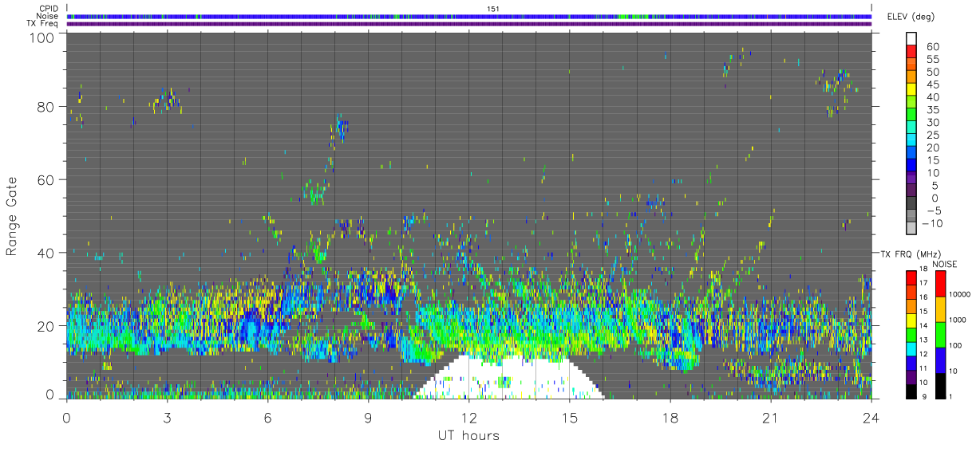Image resolution: width=980 pixels, height=452 pixels.
Task: Click the 'Noise' strip label at top left
Action: tap(48, 16)
